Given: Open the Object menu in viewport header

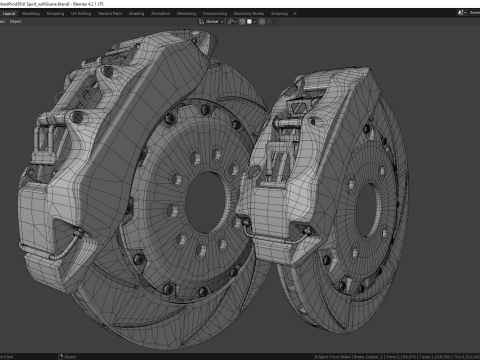Looking at the screenshot, I should [16, 22].
